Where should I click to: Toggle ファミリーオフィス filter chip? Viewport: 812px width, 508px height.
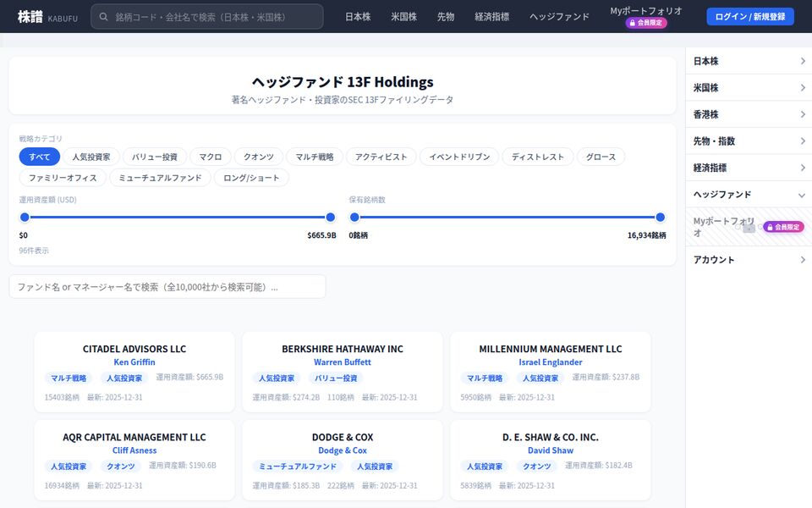[63, 178]
